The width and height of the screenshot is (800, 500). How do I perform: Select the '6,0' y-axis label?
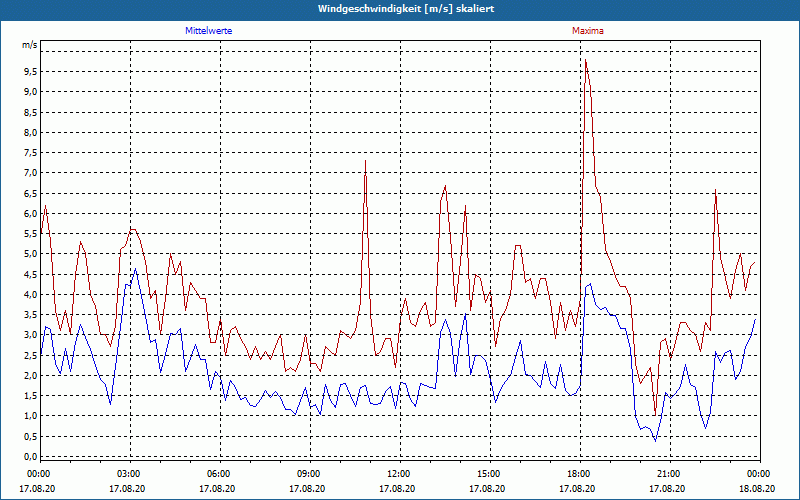coord(31,214)
